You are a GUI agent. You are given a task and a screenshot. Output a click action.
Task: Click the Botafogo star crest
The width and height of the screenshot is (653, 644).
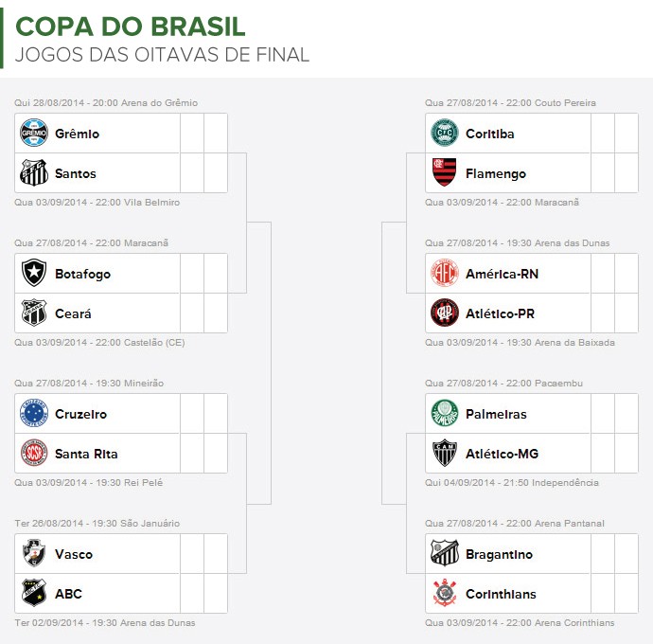(x=34, y=274)
